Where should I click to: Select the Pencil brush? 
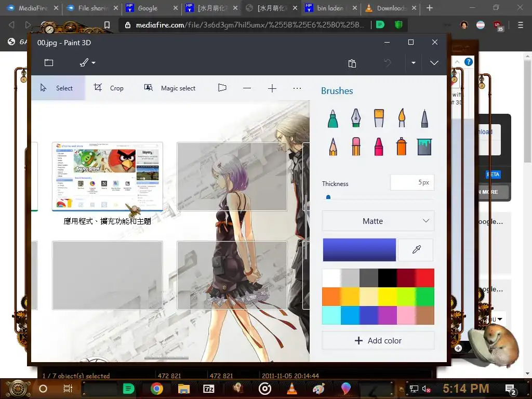pyautogui.click(x=333, y=147)
